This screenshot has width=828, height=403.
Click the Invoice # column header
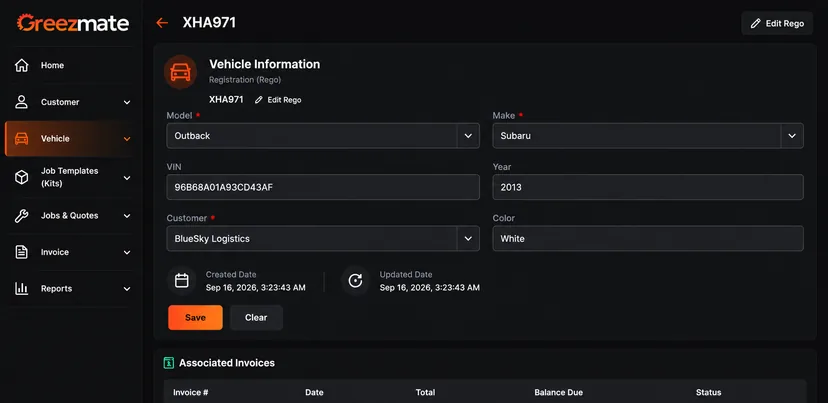pos(191,392)
